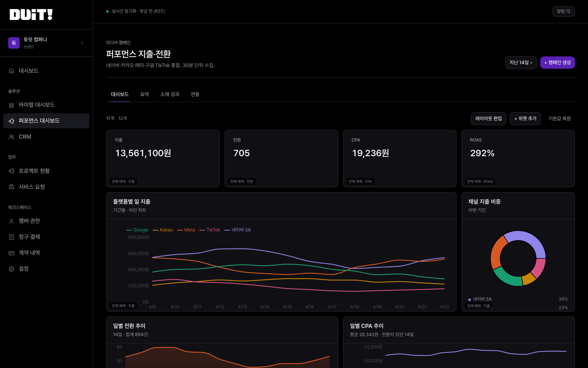Click the 듀 brand avatar icon
Image resolution: width=588 pixels, height=368 pixels.
14,43
